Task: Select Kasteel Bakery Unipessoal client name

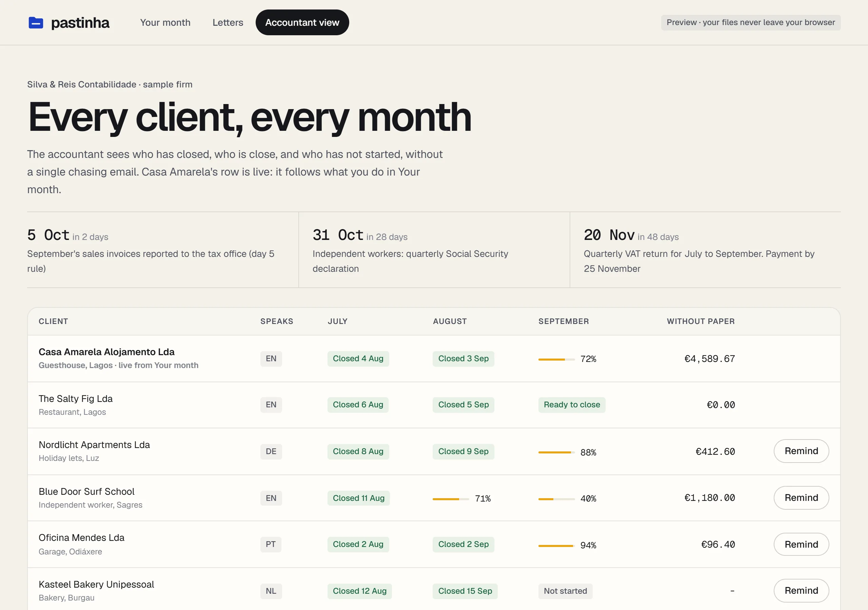Action: (x=96, y=585)
